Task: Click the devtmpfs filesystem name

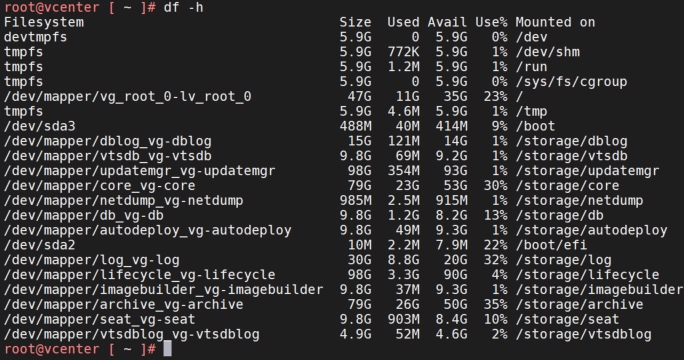Action: click(35, 37)
